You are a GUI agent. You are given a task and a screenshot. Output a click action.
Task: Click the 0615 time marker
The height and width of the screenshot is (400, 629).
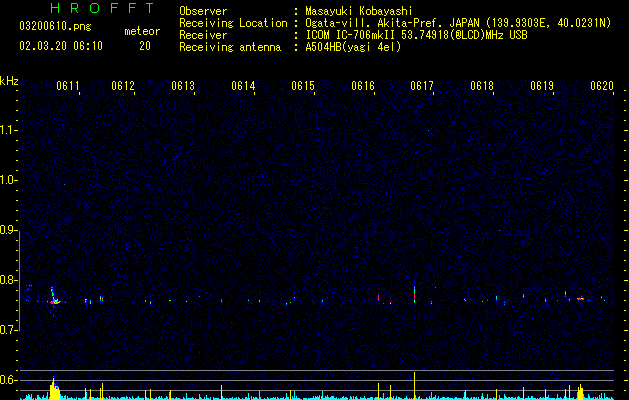302,85
